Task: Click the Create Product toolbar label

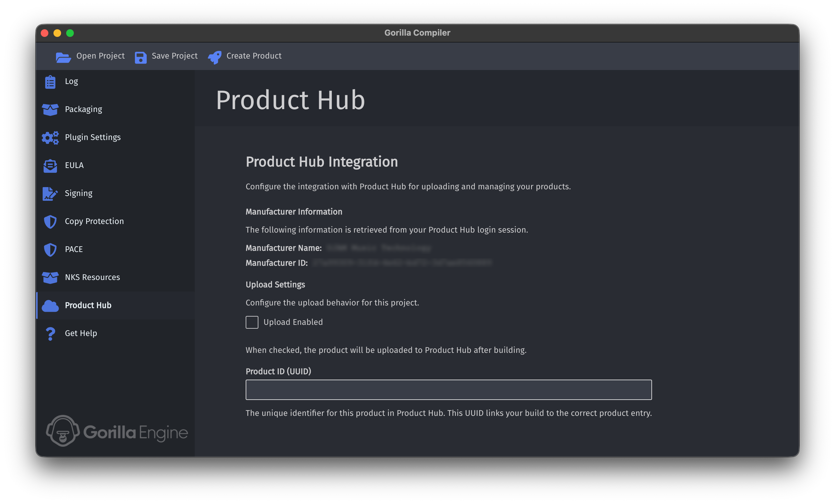Action: click(x=254, y=56)
